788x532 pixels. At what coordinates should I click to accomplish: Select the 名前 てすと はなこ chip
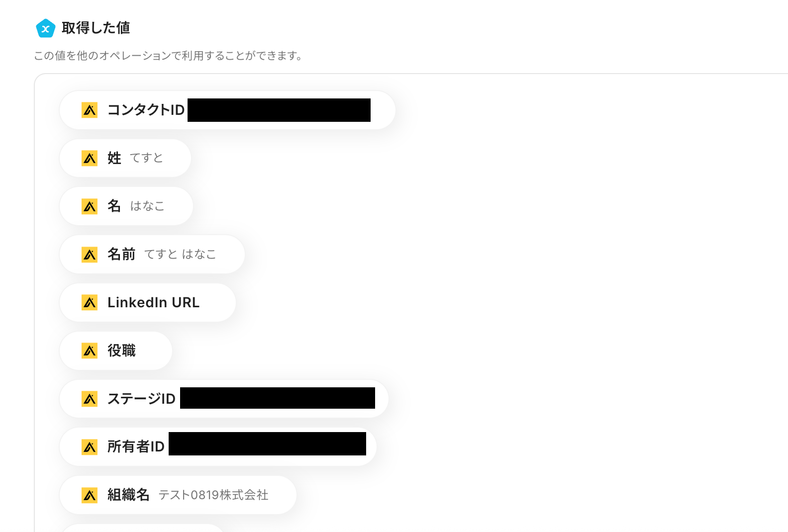[152, 254]
